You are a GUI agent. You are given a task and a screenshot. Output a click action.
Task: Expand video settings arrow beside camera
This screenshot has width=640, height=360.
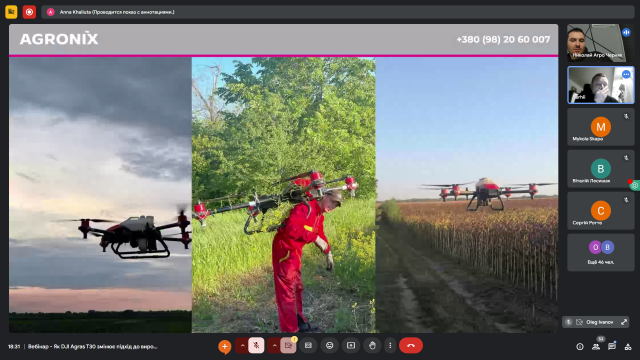pyautogui.click(x=275, y=346)
